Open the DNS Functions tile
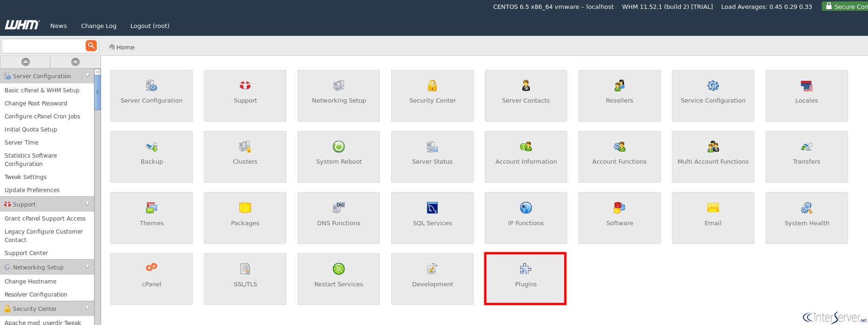 pos(339,218)
